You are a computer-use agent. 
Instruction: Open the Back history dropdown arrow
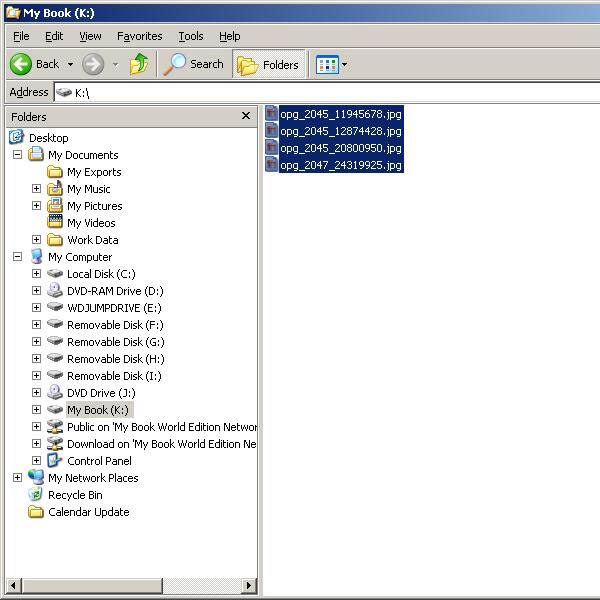[70, 65]
